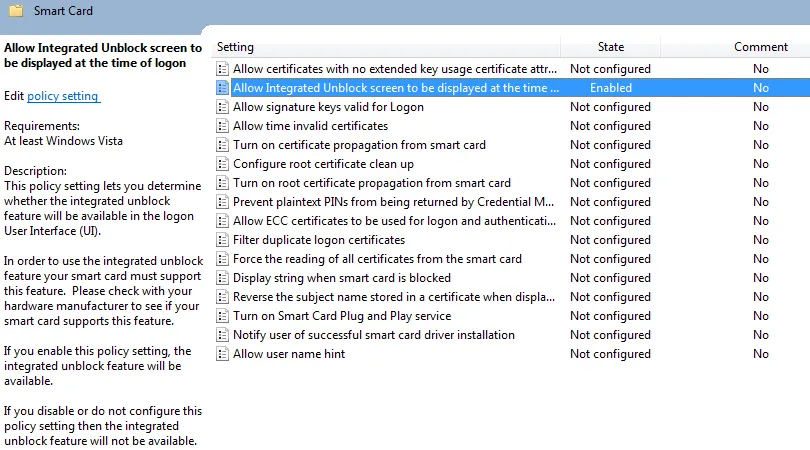The image size is (810, 450).
Task: Click icon beside 'Configure root certificate clean up'
Action: click(222, 164)
